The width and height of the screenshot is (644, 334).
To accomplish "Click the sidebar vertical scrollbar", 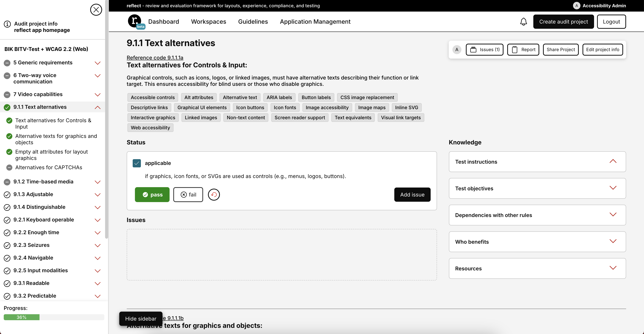I will point(107,119).
